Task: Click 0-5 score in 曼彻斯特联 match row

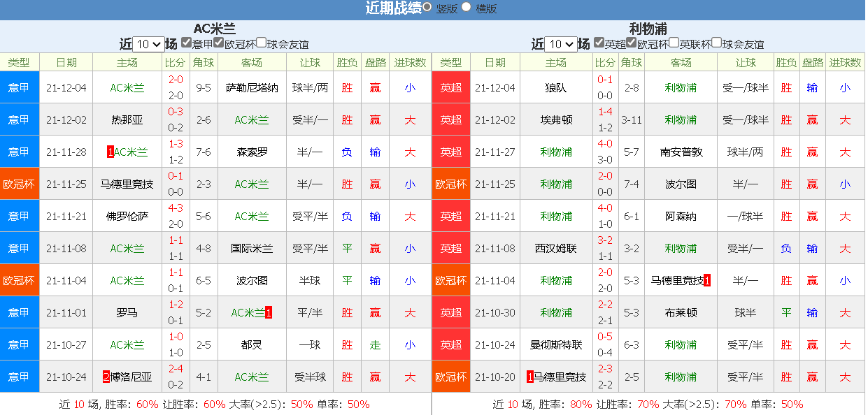Action: pyautogui.click(x=605, y=337)
